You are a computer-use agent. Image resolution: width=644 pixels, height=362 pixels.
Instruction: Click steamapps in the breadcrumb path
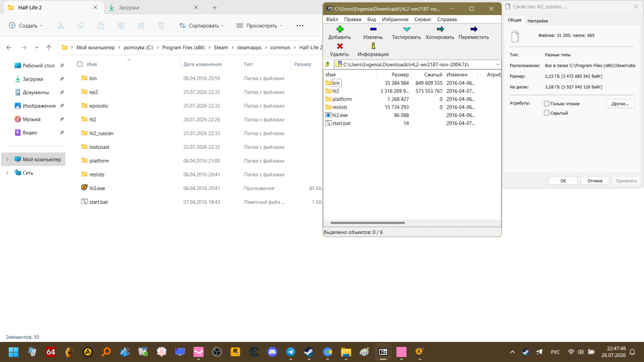click(x=249, y=47)
